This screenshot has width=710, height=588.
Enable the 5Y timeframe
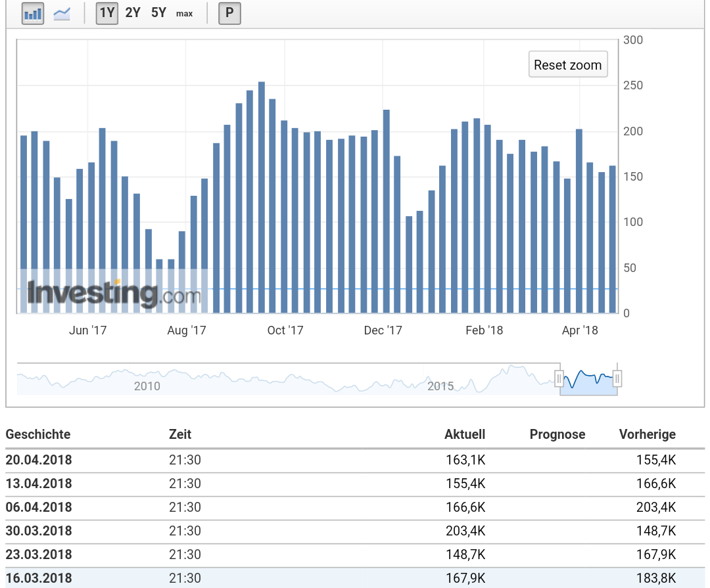coord(157,12)
